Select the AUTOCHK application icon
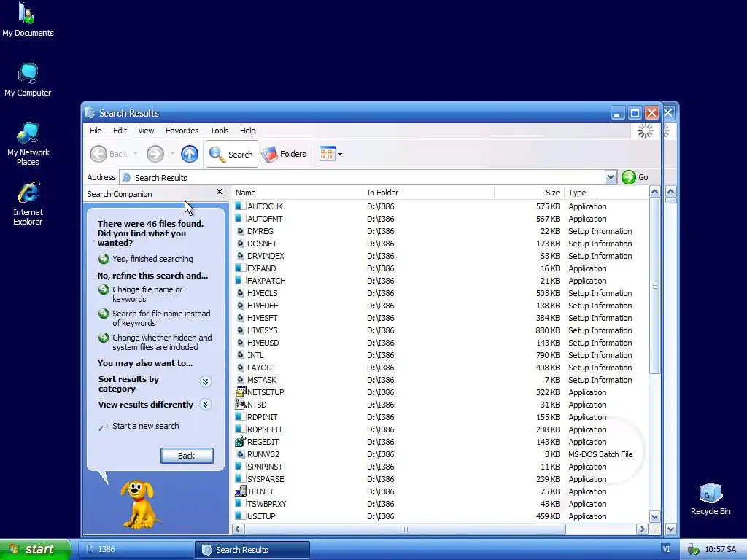The width and height of the screenshot is (747, 560). point(241,206)
